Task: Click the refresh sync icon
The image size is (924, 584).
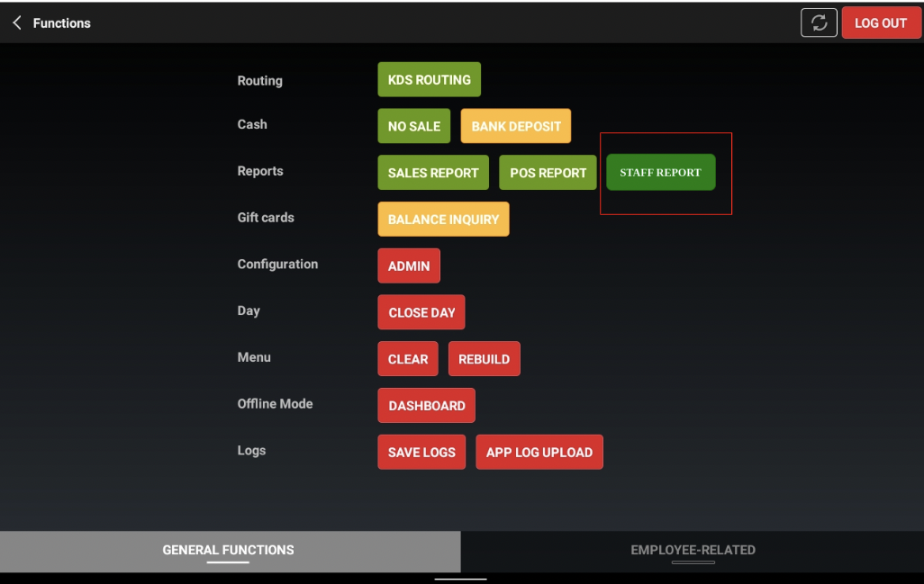Action: coord(819,23)
